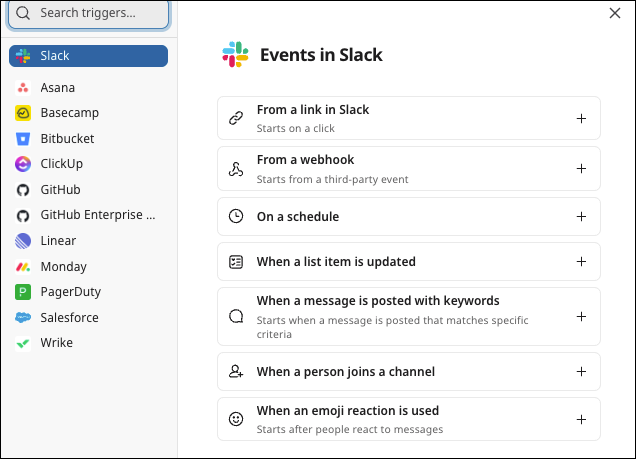Screen dimensions: 636x459
Task: Add the From a link in Slack trigger with plus
Action: pos(581,118)
